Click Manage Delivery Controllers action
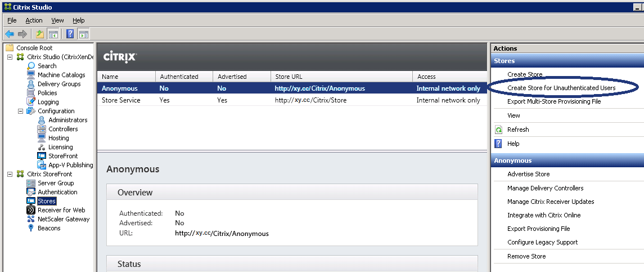Image resolution: width=644 pixels, height=272 pixels. [545, 188]
